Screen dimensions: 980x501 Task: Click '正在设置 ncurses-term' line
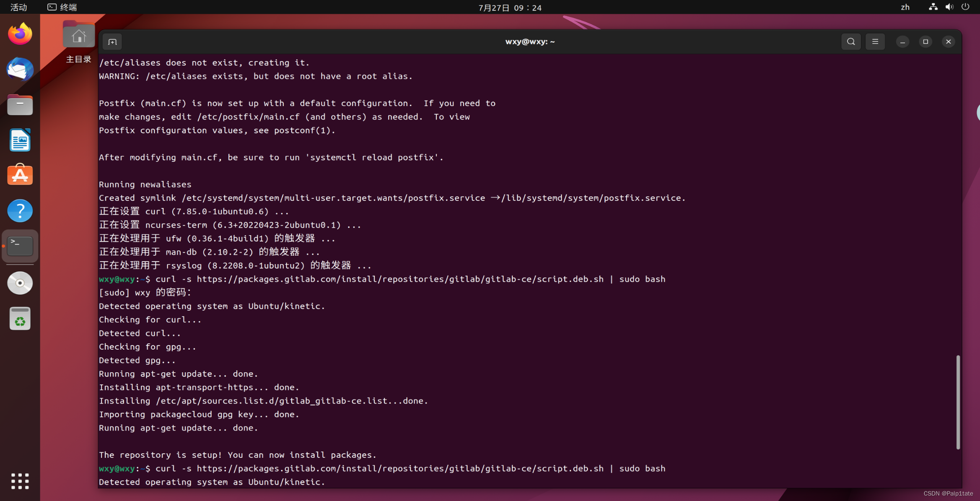click(x=230, y=225)
